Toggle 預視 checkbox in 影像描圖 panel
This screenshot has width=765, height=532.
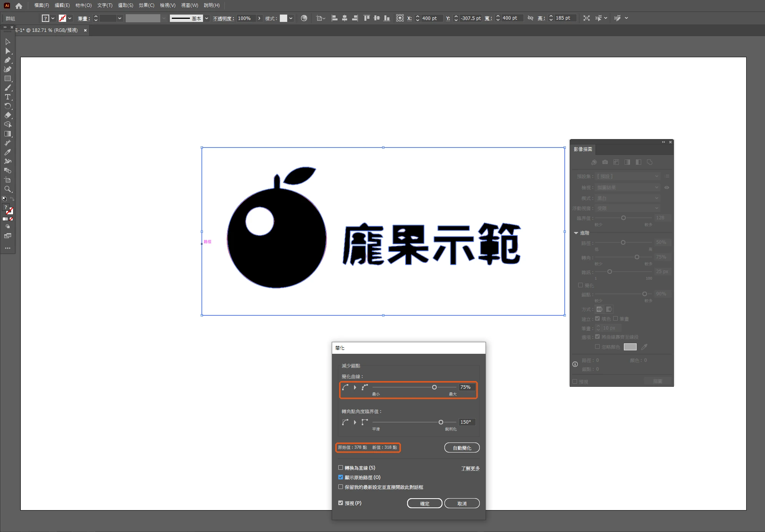coord(575,381)
